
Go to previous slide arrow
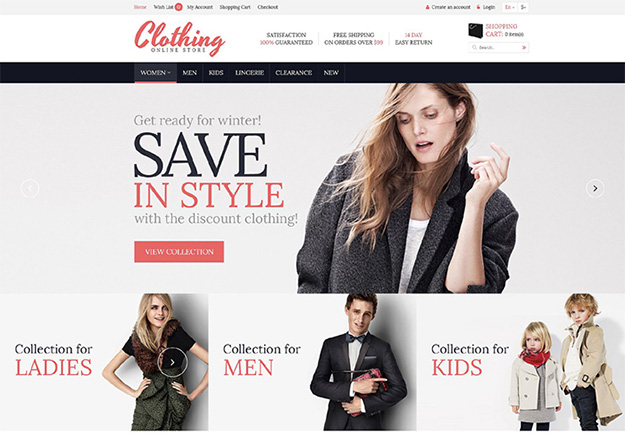[30, 188]
